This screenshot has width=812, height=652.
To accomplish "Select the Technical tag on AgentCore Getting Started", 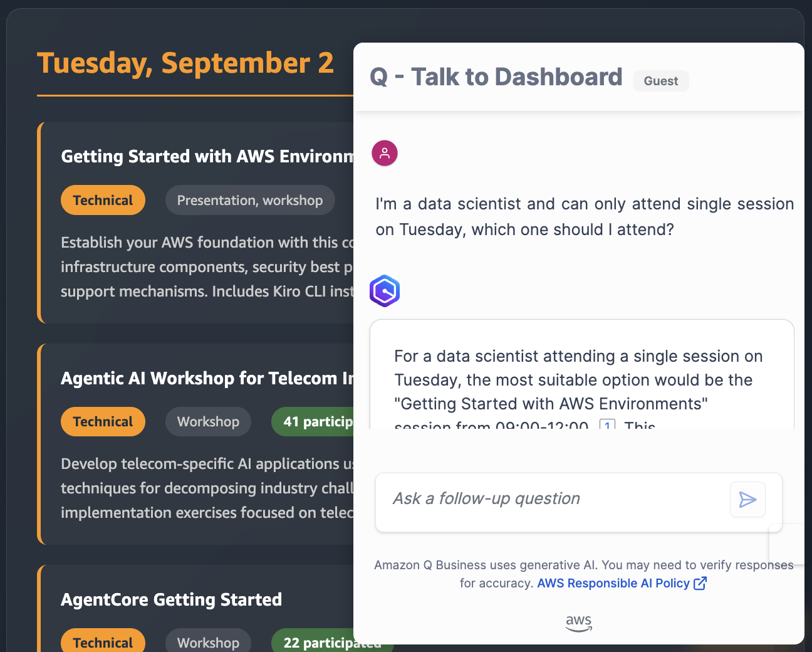I will click(x=103, y=642).
